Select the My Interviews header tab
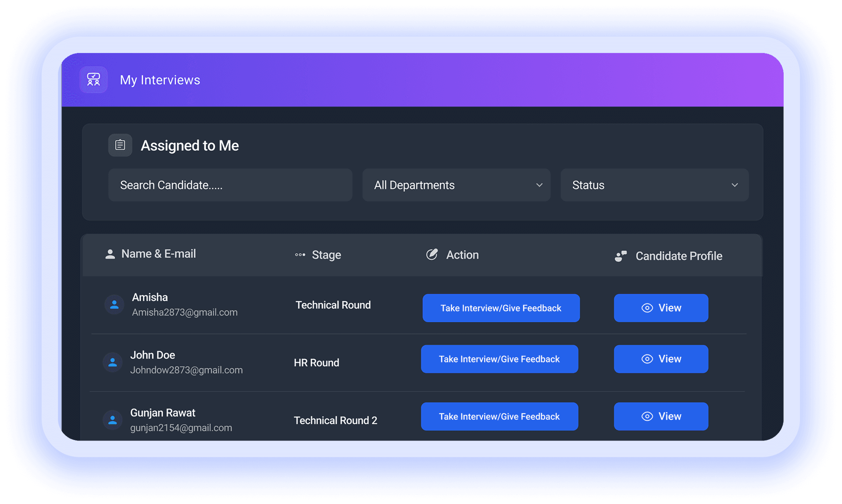Image resolution: width=842 pixels, height=504 pixels. pos(160,80)
